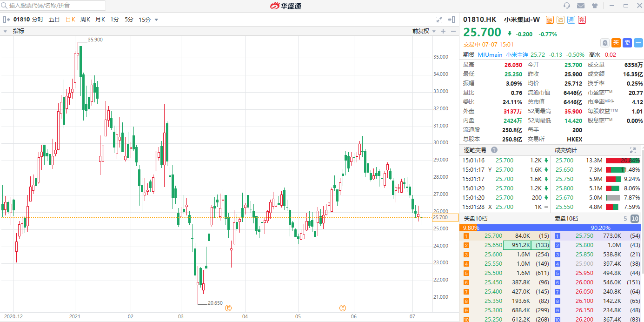Image resolution: width=644 pixels, height=322 pixels.
Task: Switch order book depth to 5 levels
Action: point(625,219)
